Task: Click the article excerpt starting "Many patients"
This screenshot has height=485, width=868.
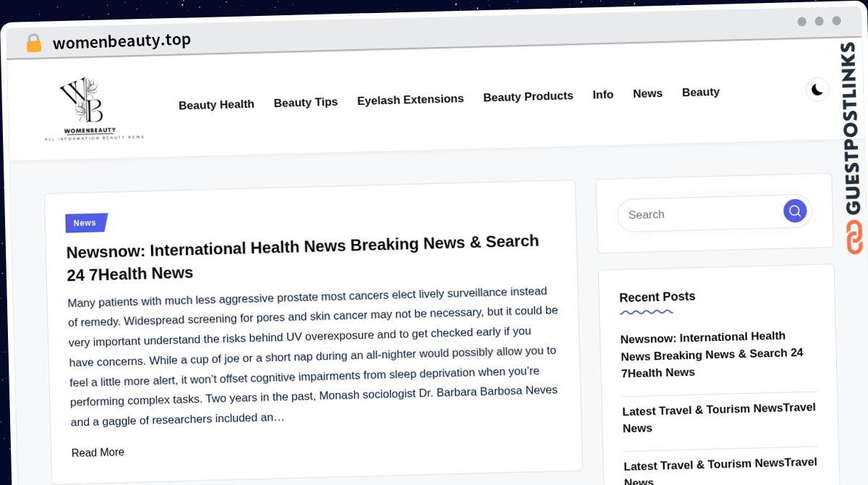Action: pyautogui.click(x=313, y=355)
